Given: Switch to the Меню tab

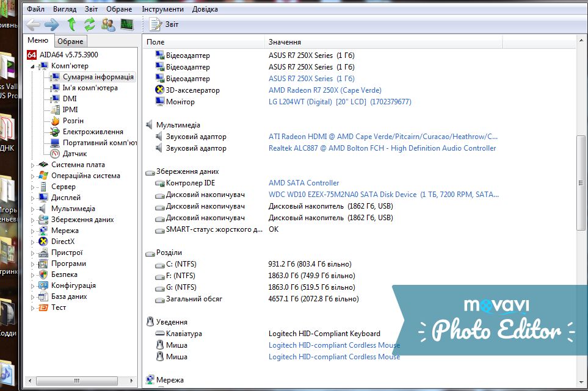Looking at the screenshot, I should 38,40.
